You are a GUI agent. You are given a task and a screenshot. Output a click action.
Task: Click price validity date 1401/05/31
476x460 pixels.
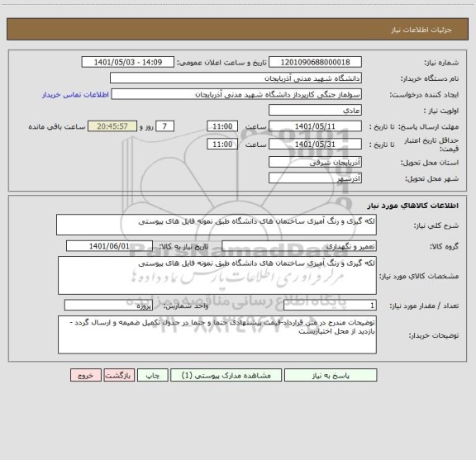tap(315, 145)
